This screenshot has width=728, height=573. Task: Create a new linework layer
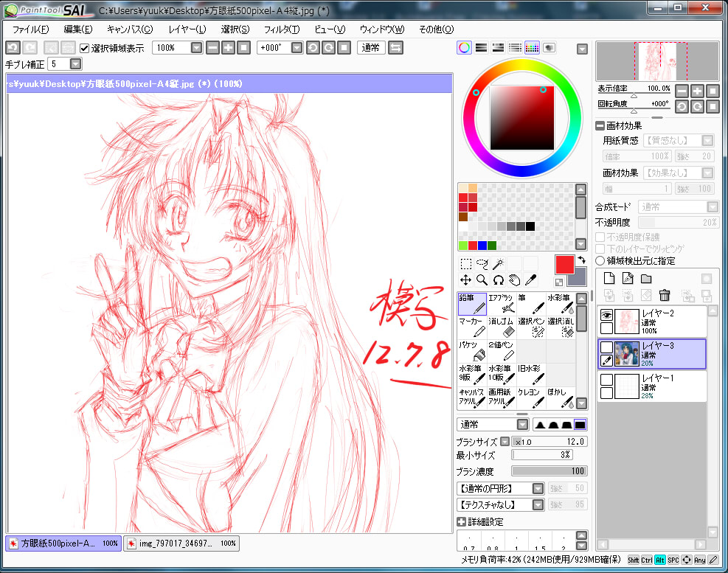(628, 278)
